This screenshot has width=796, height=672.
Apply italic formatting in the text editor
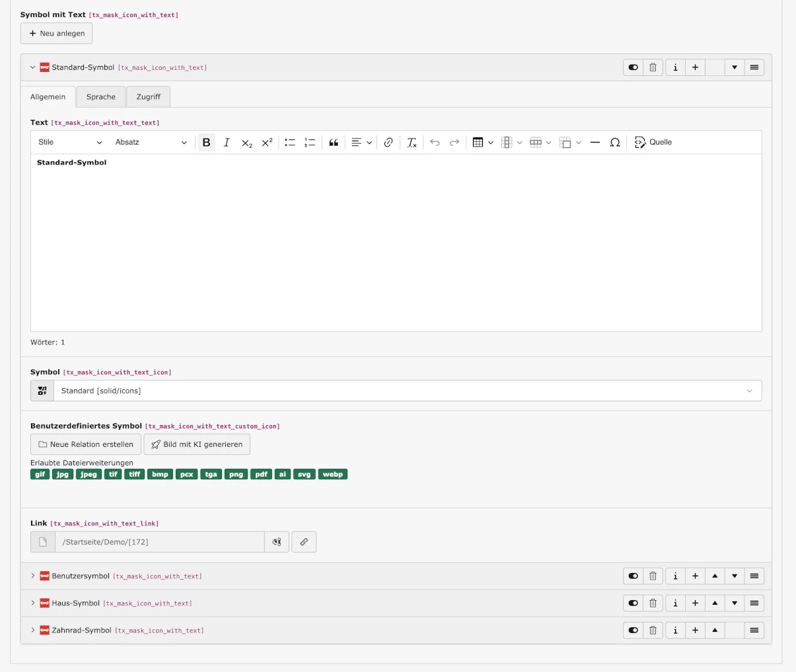(x=227, y=142)
